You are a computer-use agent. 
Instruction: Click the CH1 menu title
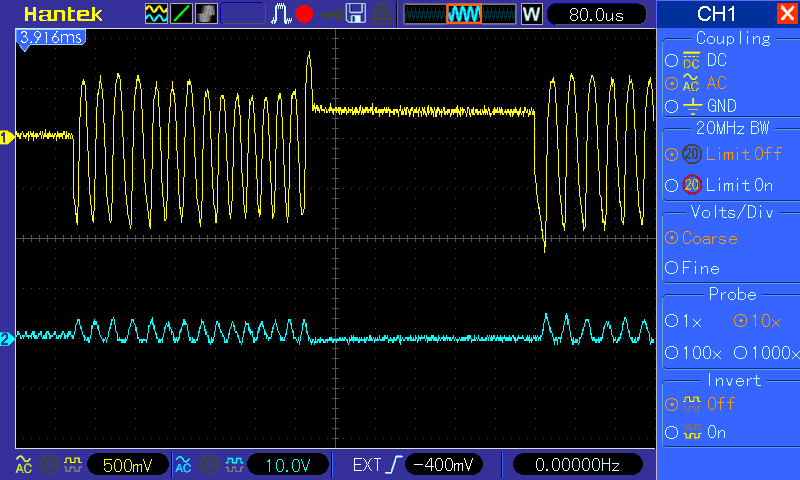click(x=716, y=14)
